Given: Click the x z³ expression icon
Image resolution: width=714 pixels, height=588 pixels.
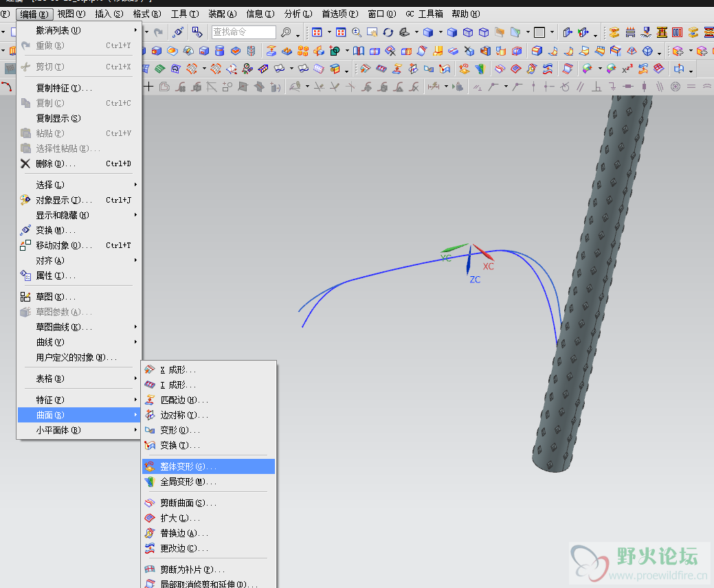Looking at the screenshot, I should point(627,69).
